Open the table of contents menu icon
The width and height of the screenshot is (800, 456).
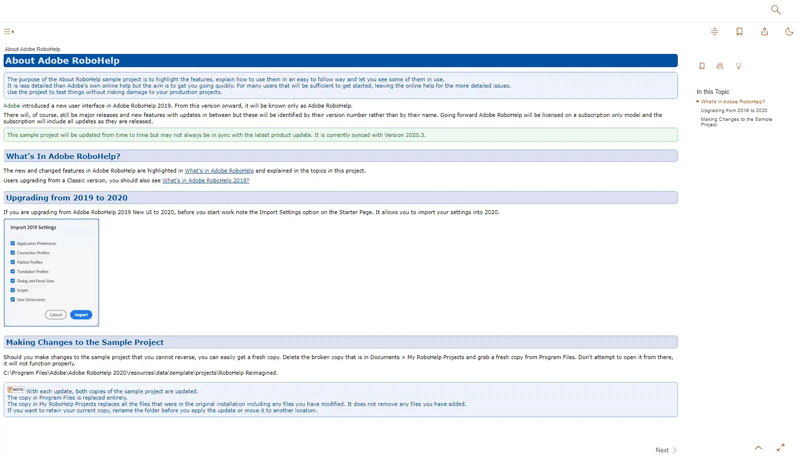click(x=8, y=32)
